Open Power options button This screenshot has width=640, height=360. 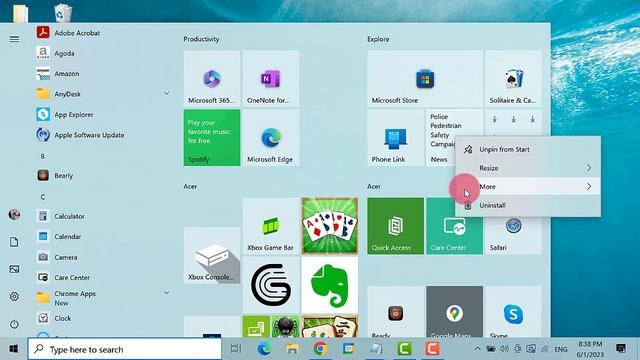(14, 324)
